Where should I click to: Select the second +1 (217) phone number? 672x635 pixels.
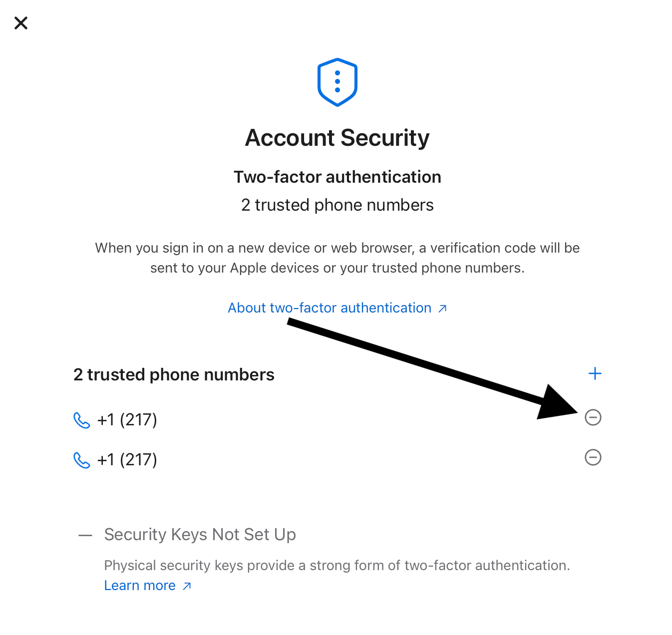(127, 460)
